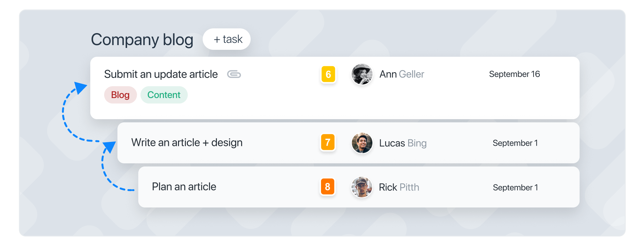644x251 pixels.
Task: Toggle the Content tag
Action: click(164, 95)
